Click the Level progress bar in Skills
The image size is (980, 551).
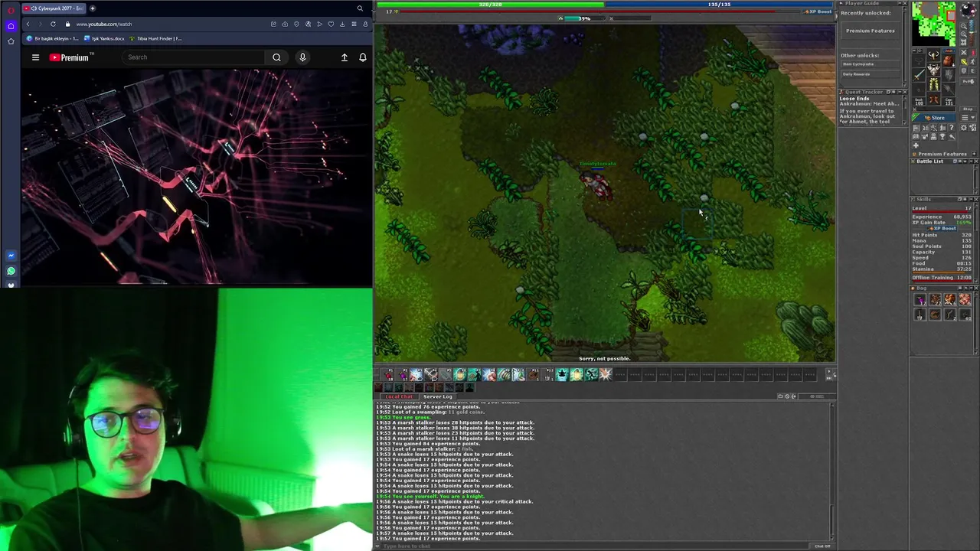[x=943, y=211]
